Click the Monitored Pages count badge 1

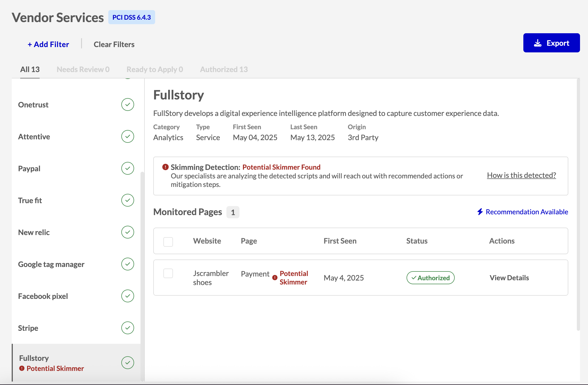point(233,212)
